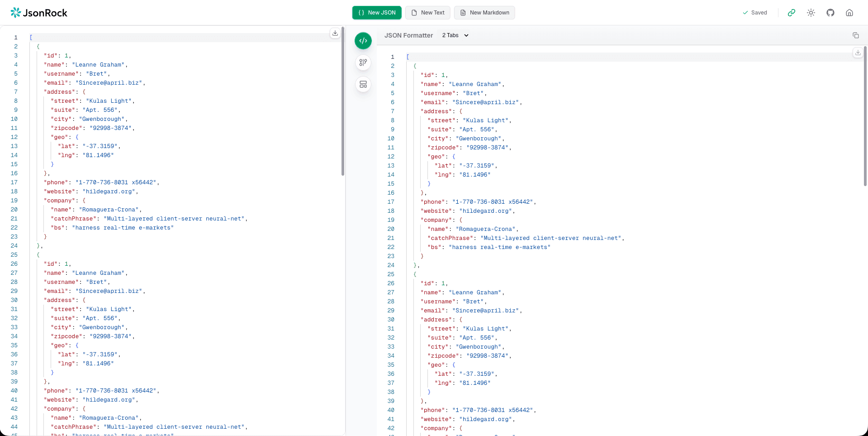Download left editor content
The image size is (868, 436).
(335, 33)
